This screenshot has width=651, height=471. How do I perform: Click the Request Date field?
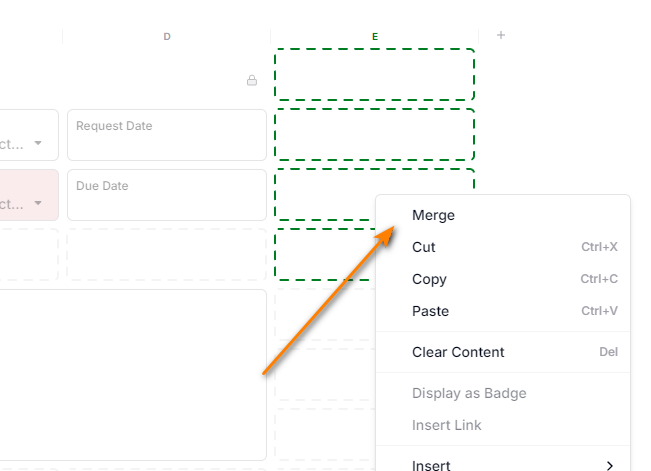pyautogui.click(x=166, y=134)
